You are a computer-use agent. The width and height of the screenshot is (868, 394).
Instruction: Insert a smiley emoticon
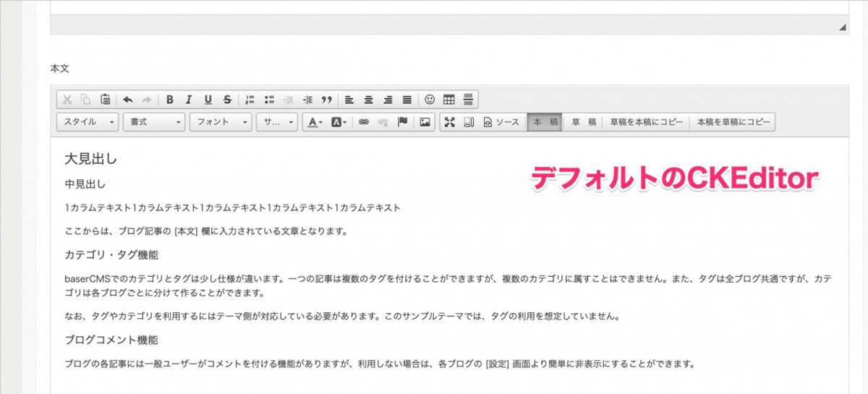point(430,100)
